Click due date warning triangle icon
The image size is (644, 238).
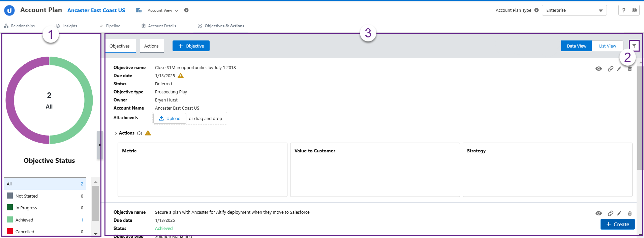click(x=181, y=76)
